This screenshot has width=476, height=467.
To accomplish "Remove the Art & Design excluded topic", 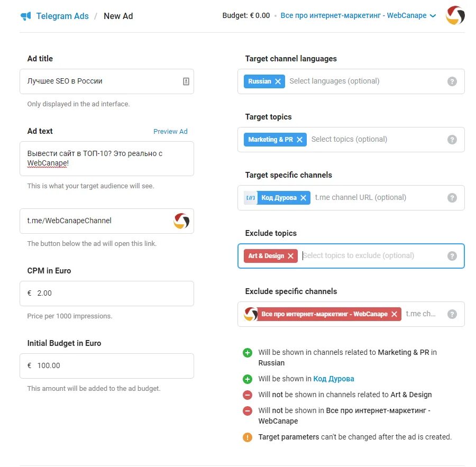I will [290, 256].
